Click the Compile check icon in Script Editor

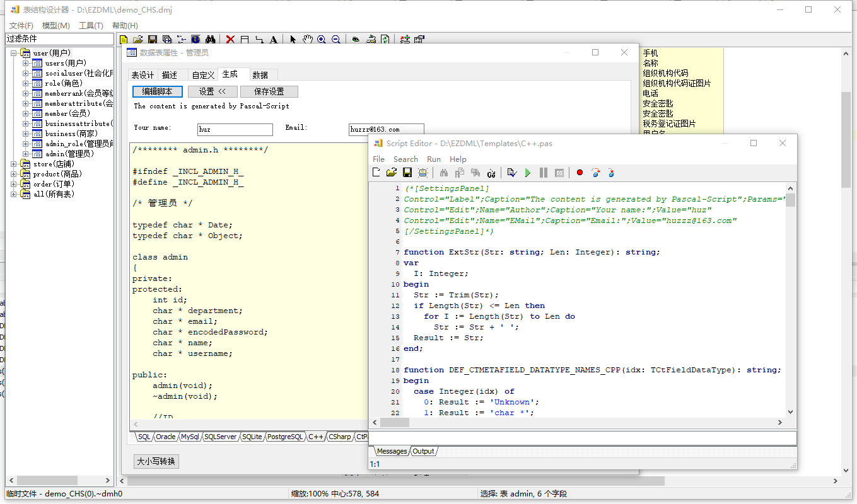click(511, 173)
